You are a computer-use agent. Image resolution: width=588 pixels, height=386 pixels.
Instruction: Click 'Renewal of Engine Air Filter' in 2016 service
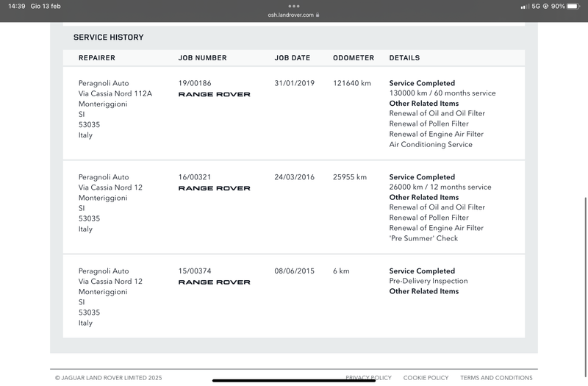pos(436,228)
